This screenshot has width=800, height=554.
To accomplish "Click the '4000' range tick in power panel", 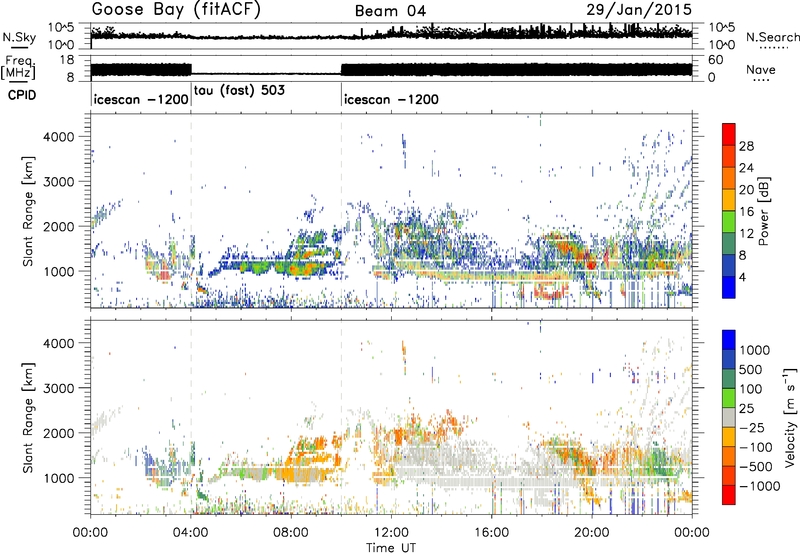I will (x=58, y=137).
